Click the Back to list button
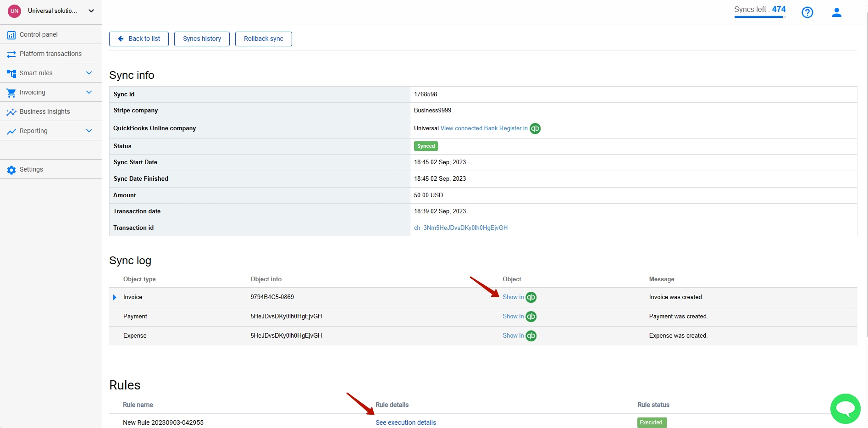868x428 pixels. coord(138,39)
